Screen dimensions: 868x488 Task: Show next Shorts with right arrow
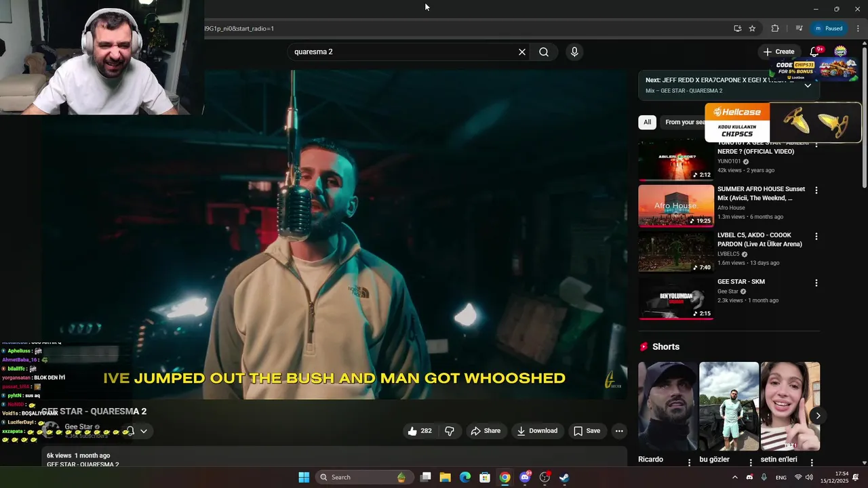818,416
